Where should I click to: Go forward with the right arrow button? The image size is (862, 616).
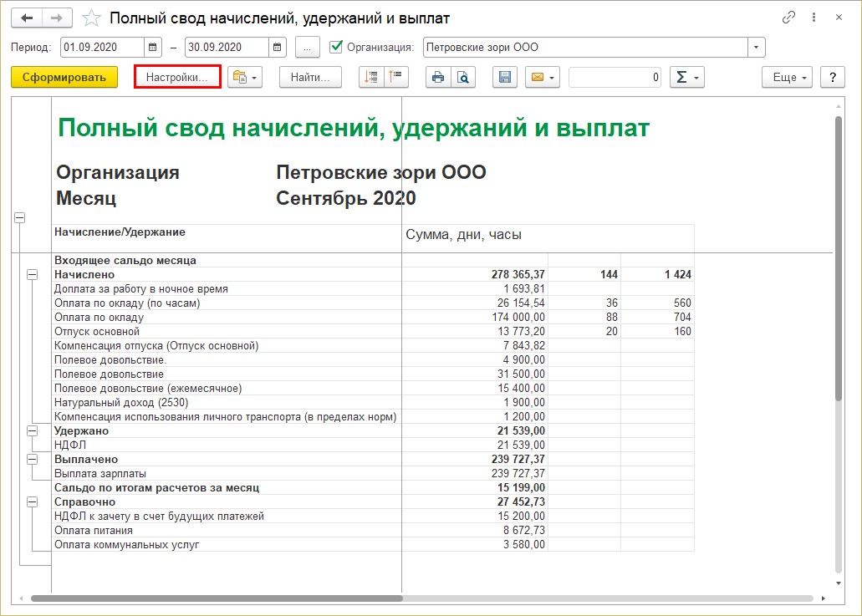pos(57,18)
